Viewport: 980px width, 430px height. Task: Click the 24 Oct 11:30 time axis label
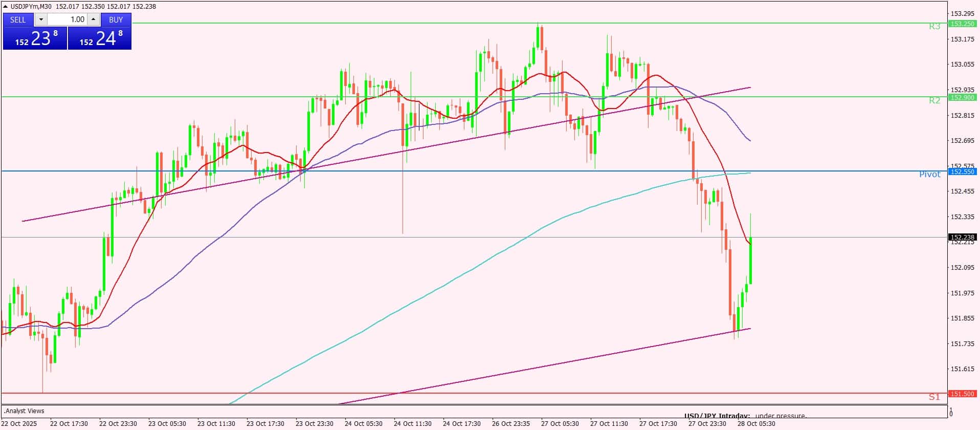pos(412,423)
